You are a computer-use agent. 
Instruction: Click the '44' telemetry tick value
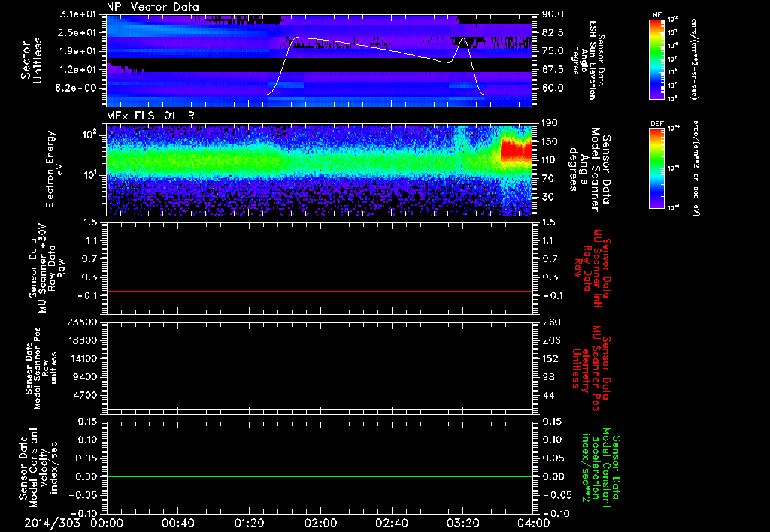coord(548,395)
